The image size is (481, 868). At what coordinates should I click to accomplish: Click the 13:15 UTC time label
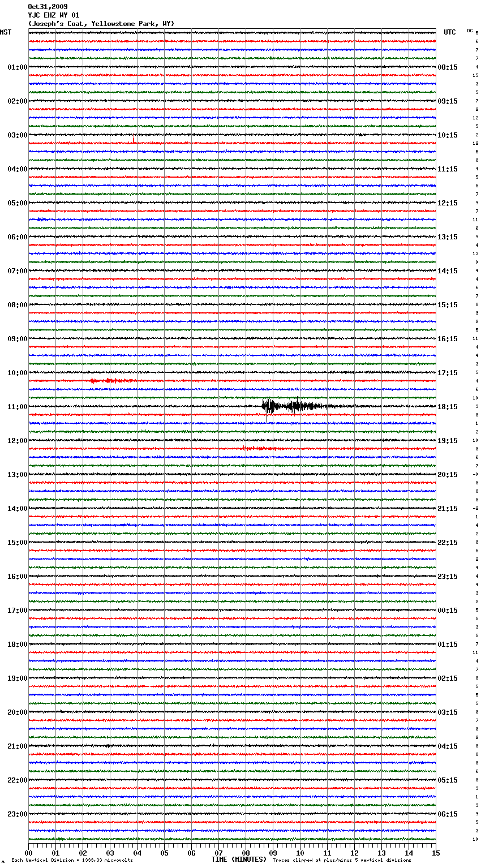click(448, 237)
